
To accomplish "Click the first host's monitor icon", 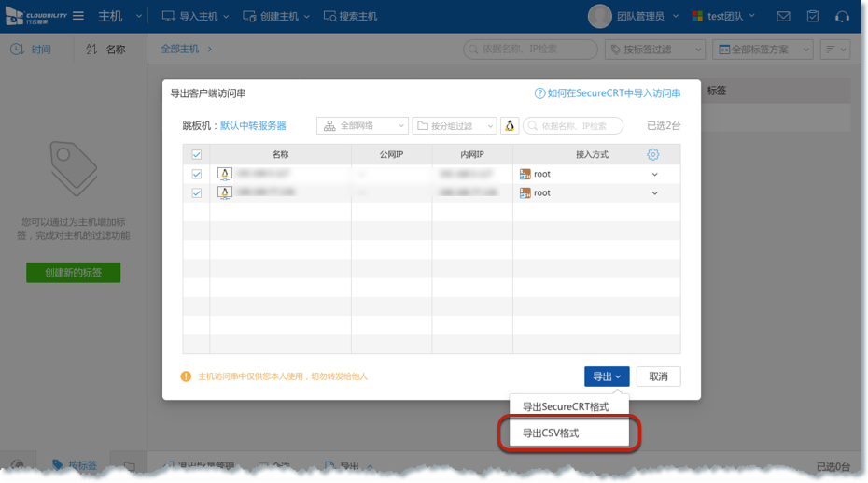I will [224, 174].
